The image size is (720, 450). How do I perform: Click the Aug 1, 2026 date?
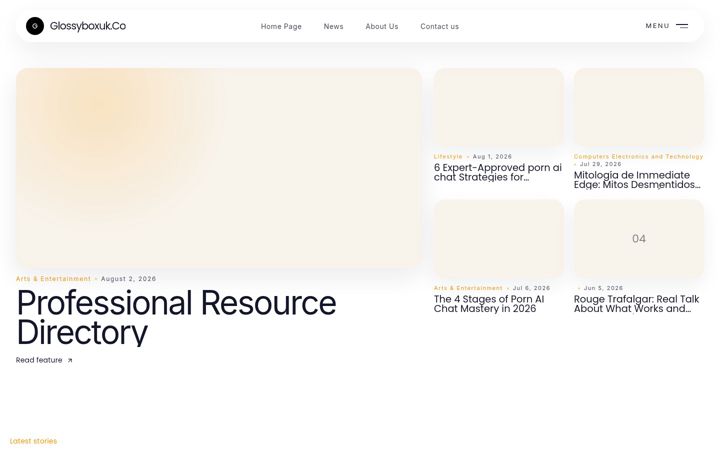[492, 157]
